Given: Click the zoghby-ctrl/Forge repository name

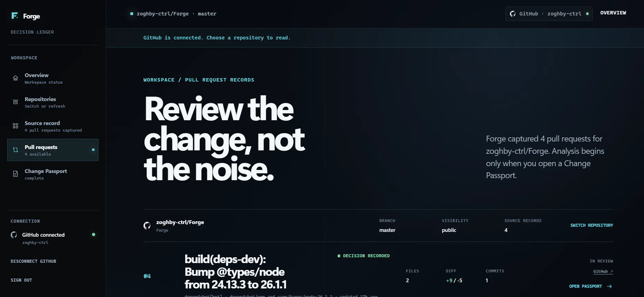Looking at the screenshot, I should click(180, 222).
